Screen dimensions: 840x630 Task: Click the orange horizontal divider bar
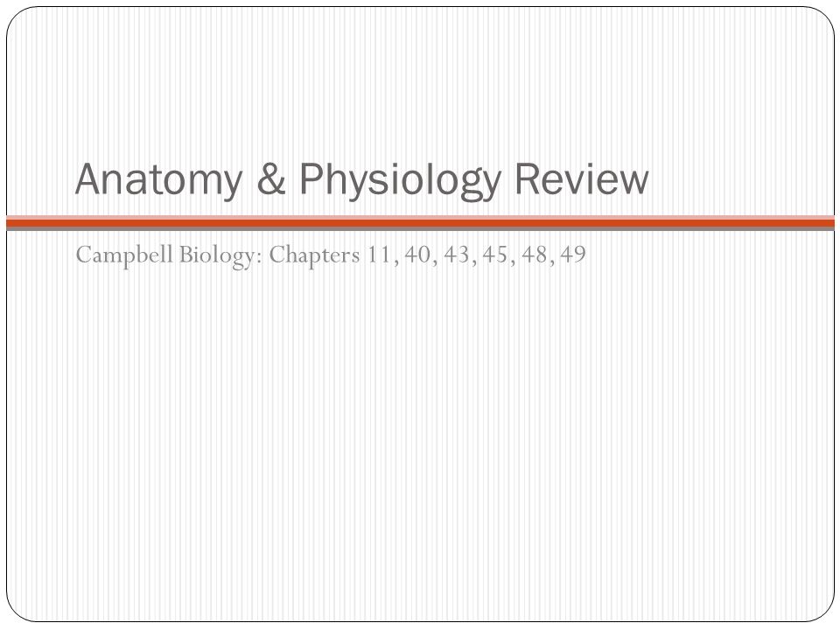coord(420,223)
